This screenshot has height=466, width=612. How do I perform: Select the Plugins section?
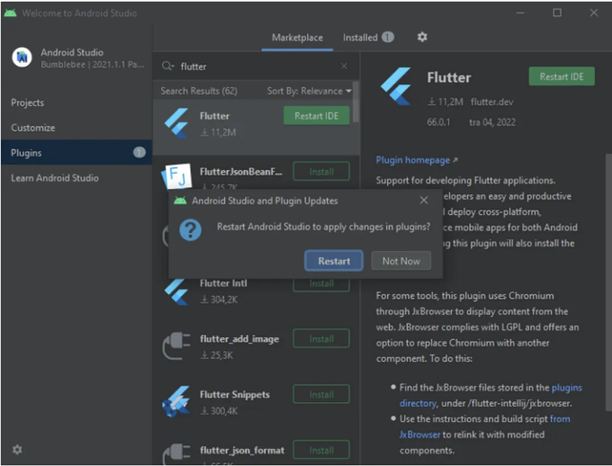click(x=76, y=153)
